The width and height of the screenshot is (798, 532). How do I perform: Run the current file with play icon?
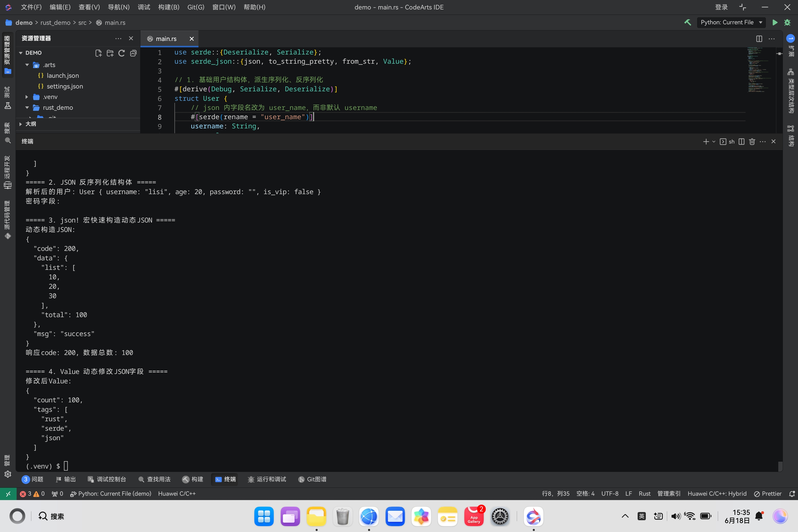click(775, 23)
